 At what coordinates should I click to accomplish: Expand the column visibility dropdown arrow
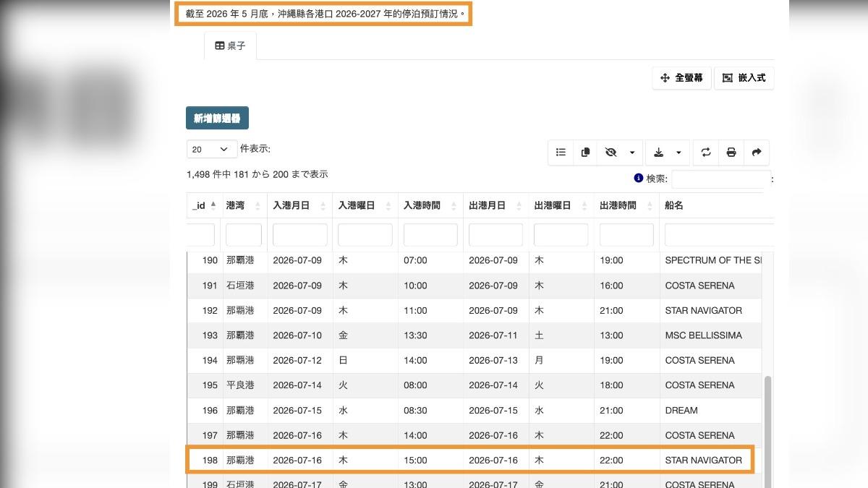coord(631,153)
